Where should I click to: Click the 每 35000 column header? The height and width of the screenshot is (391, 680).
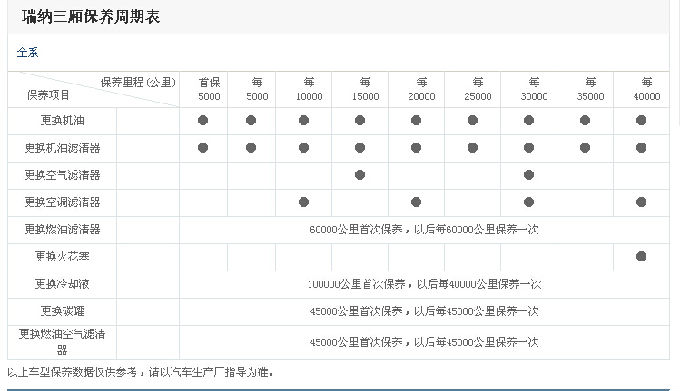point(590,89)
